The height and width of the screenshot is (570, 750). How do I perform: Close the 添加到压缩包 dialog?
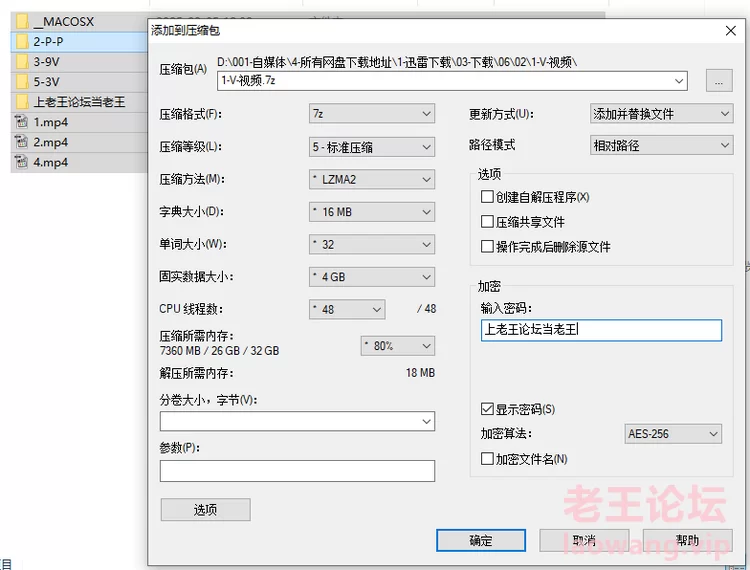click(730, 31)
